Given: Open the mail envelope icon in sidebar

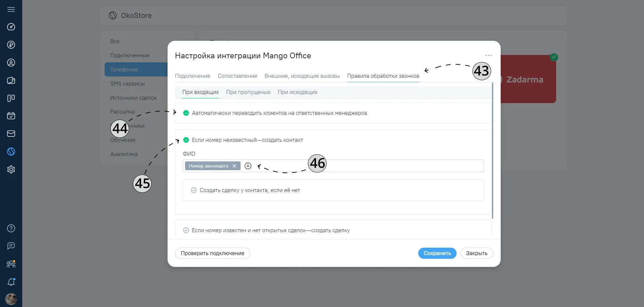Looking at the screenshot, I should tap(11, 134).
